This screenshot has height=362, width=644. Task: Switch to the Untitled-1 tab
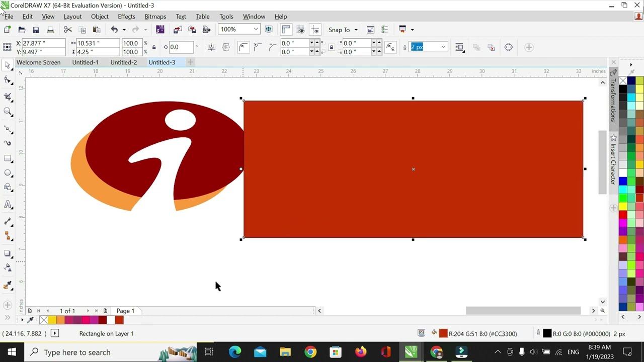[85, 62]
